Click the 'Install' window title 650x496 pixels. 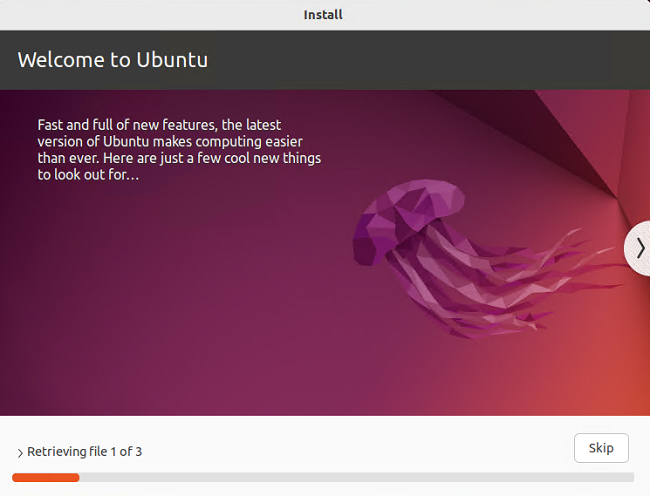pos(323,15)
